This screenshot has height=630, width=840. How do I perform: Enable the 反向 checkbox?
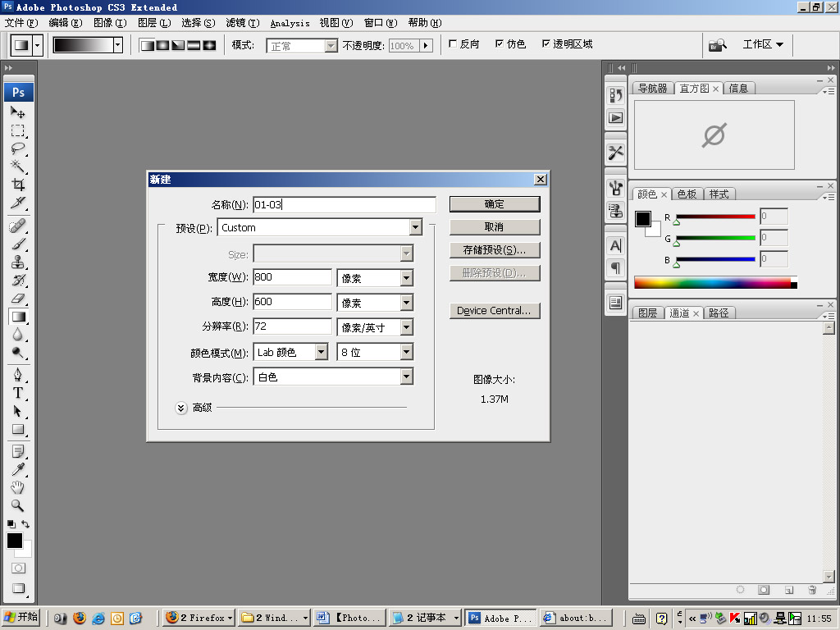point(453,44)
